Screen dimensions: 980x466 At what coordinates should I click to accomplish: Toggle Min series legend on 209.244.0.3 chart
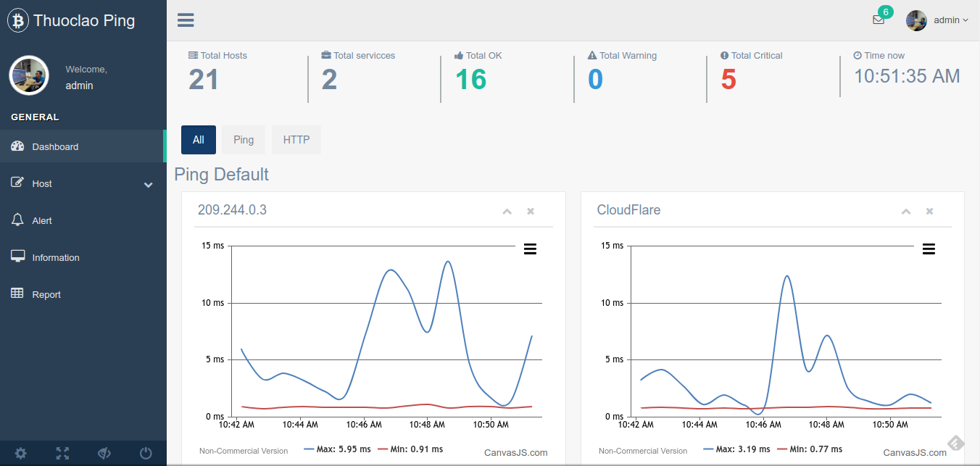point(410,449)
